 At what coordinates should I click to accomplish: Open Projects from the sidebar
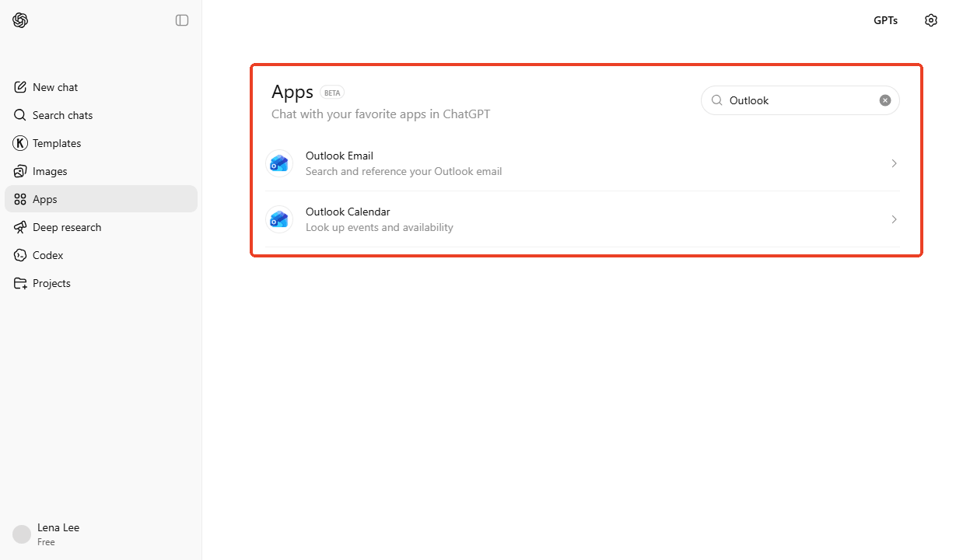pos(51,282)
